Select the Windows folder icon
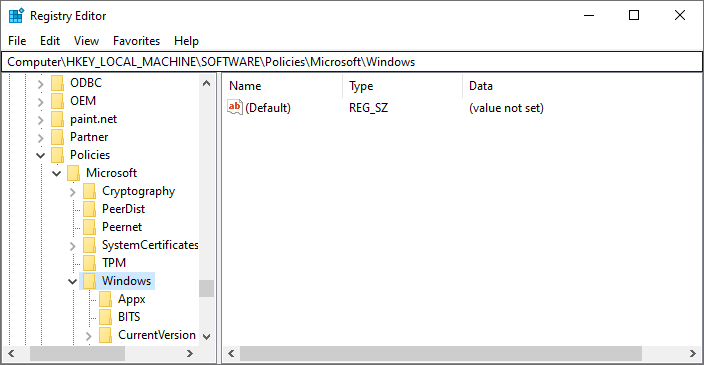The height and width of the screenshot is (365, 704). [89, 281]
